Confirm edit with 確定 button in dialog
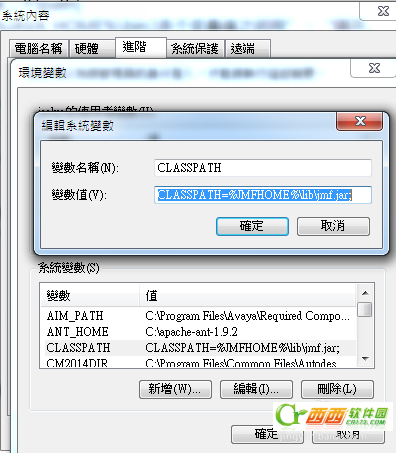 pyautogui.click(x=252, y=226)
